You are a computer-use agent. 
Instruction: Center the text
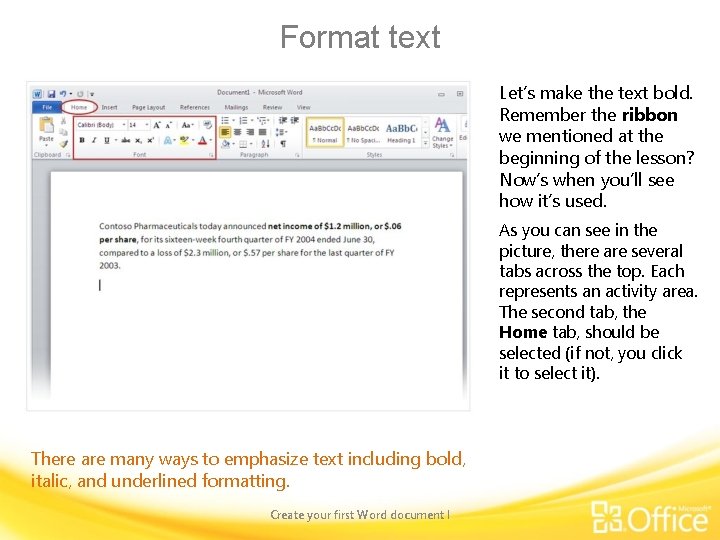(x=237, y=133)
